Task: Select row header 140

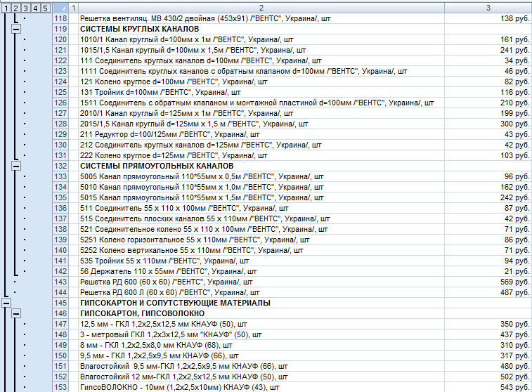Action: (60, 250)
